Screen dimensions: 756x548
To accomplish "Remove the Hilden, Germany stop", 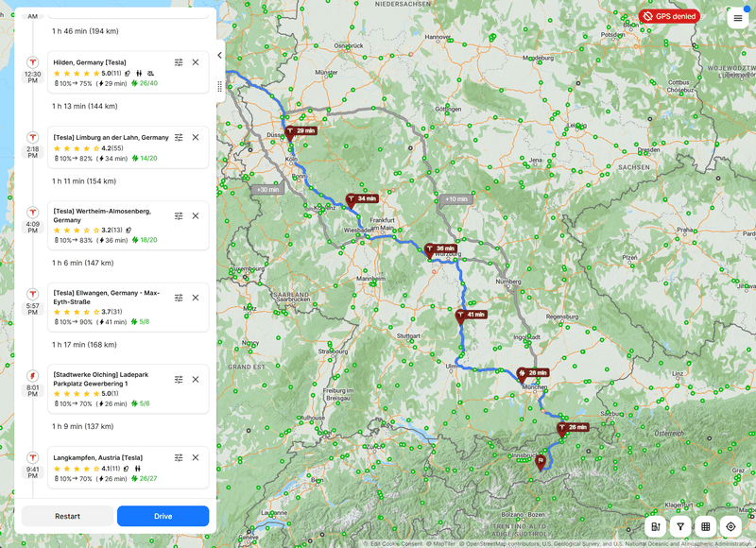I will point(196,62).
